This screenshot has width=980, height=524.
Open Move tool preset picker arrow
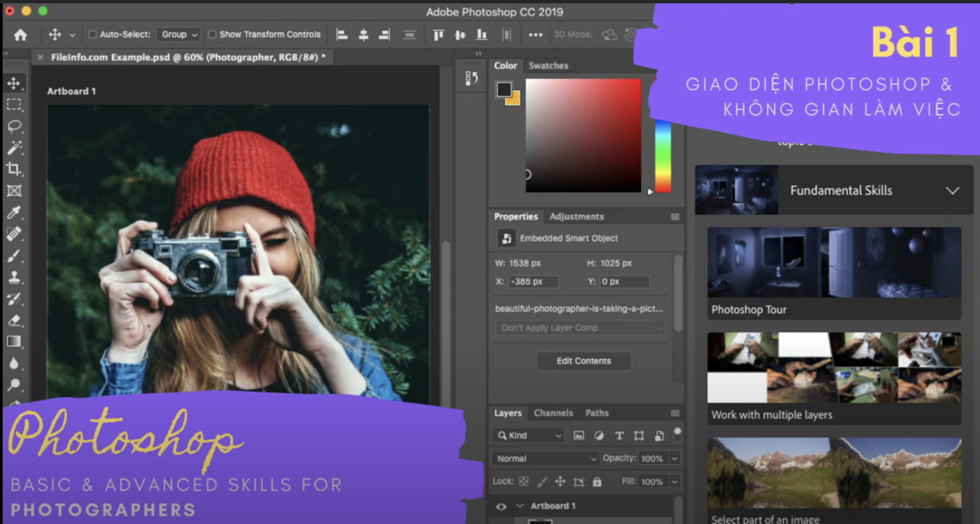72,35
